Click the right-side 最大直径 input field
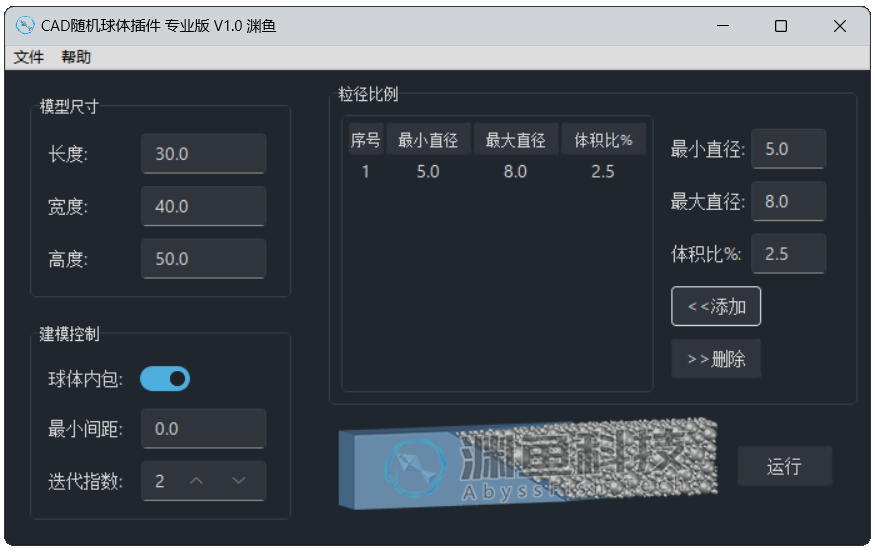The image size is (875, 553). point(789,201)
